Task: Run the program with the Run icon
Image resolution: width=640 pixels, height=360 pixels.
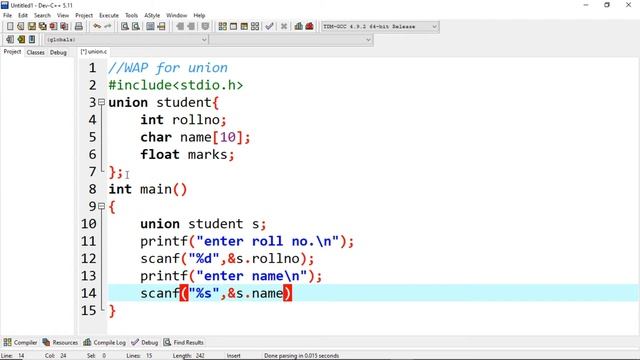Action: (x=233, y=27)
